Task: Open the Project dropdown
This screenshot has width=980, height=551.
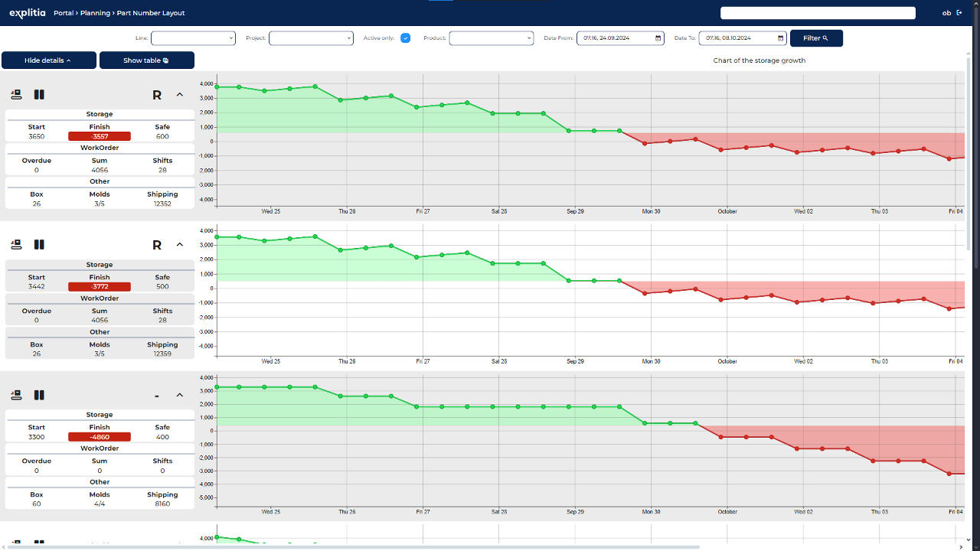Action: click(x=311, y=37)
